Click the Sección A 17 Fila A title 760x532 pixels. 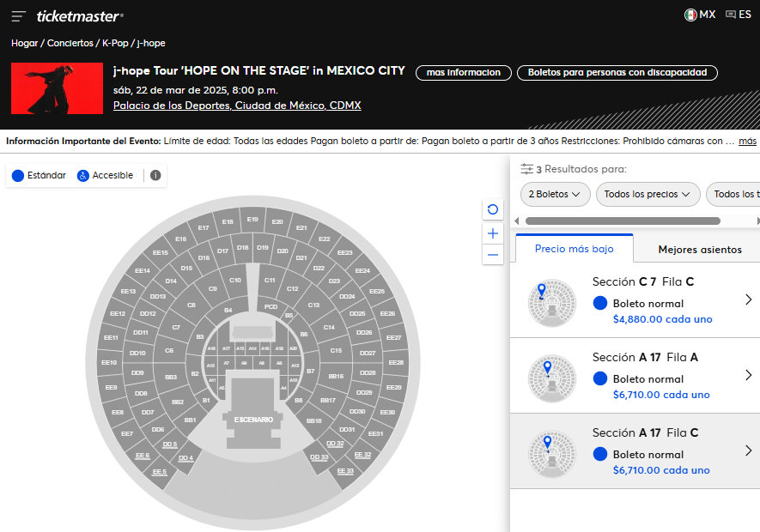coord(645,357)
